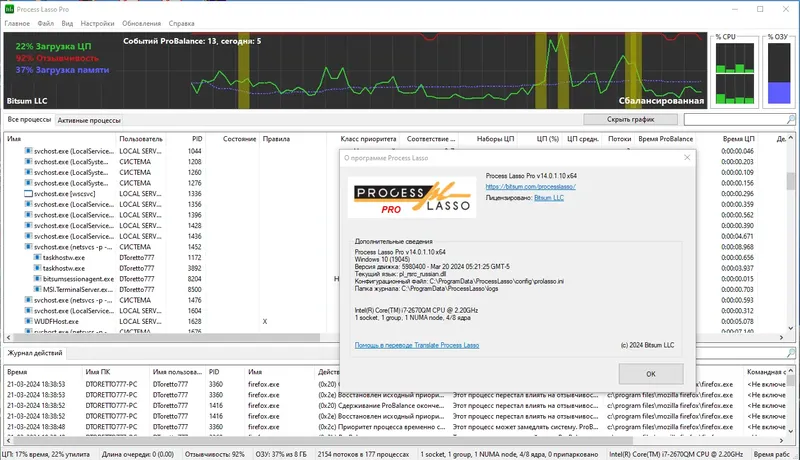Screen dimensions: 800x460
Task: Click the WUDFHost.exe process icon
Action: 29,321
